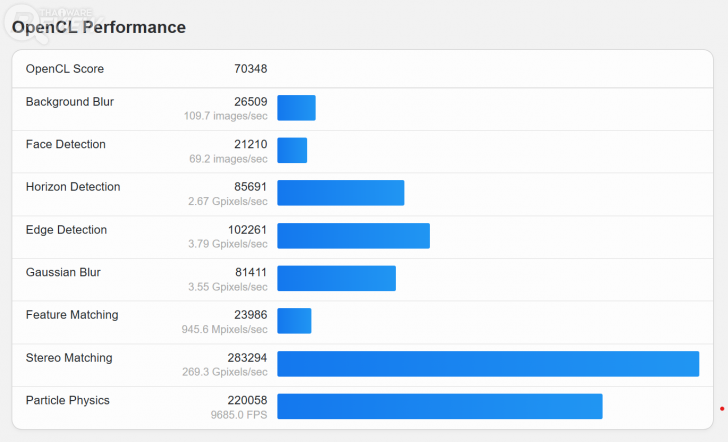Image resolution: width=728 pixels, height=442 pixels.
Task: Click the Face Detection score 21210
Action: pyautogui.click(x=251, y=144)
